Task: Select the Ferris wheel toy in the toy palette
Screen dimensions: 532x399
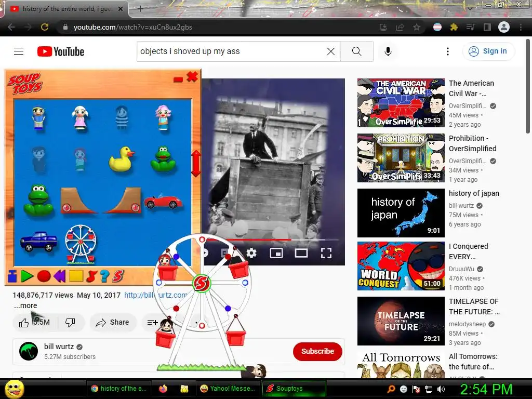Action: 81,244
